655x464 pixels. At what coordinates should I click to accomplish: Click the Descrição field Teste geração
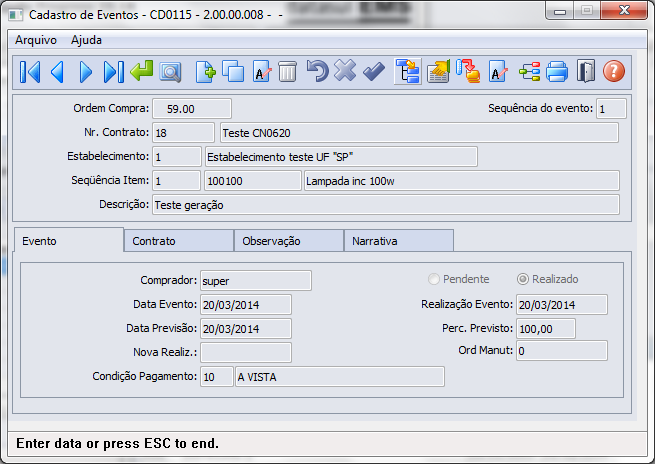pos(386,205)
